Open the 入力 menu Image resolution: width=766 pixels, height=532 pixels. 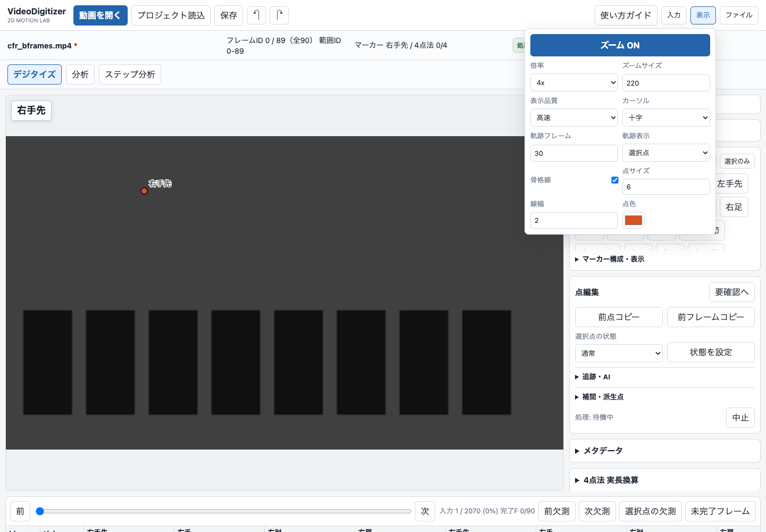[674, 15]
